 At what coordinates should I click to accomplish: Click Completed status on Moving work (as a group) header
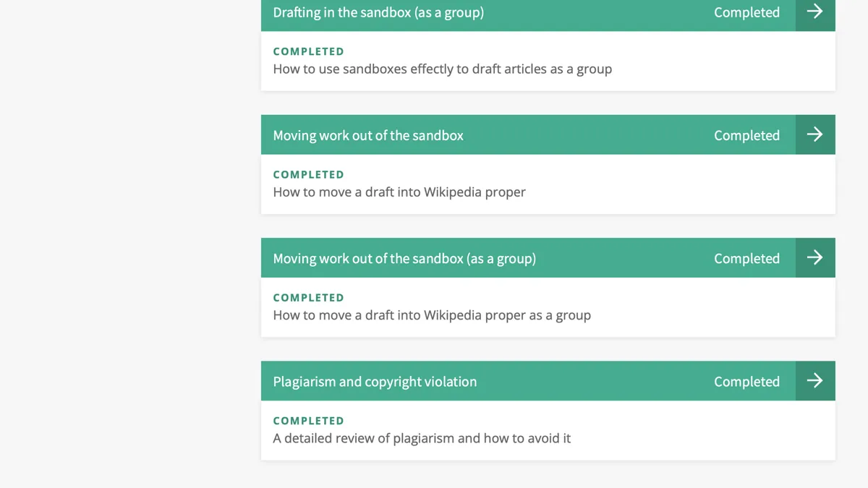pos(746,258)
